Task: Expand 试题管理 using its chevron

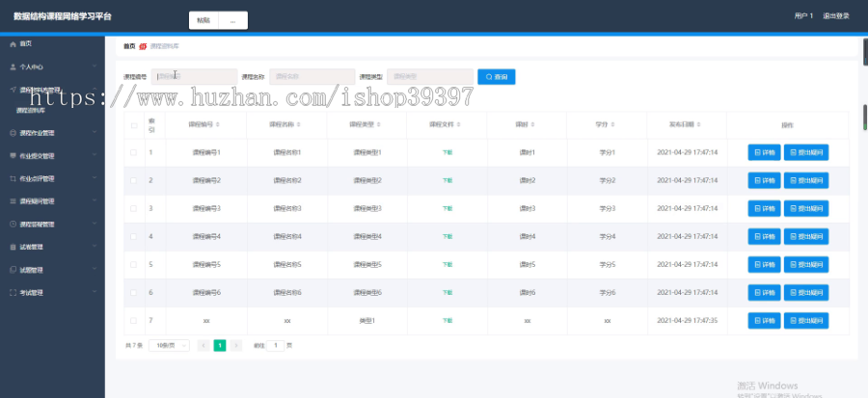Action: point(95,269)
